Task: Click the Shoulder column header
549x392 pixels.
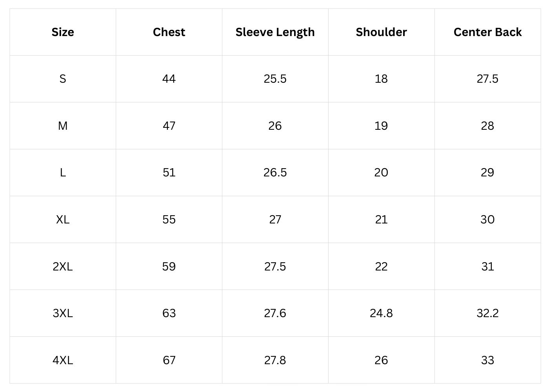Action: pyautogui.click(x=381, y=32)
